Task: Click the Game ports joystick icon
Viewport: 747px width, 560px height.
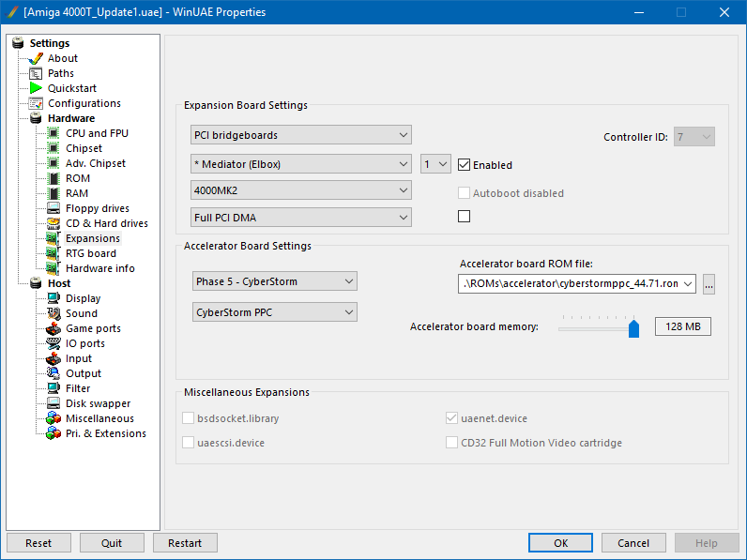Action: (x=54, y=328)
